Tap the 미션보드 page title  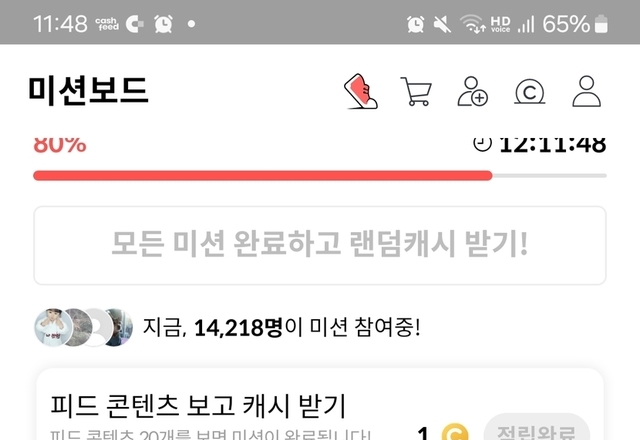tap(88, 91)
